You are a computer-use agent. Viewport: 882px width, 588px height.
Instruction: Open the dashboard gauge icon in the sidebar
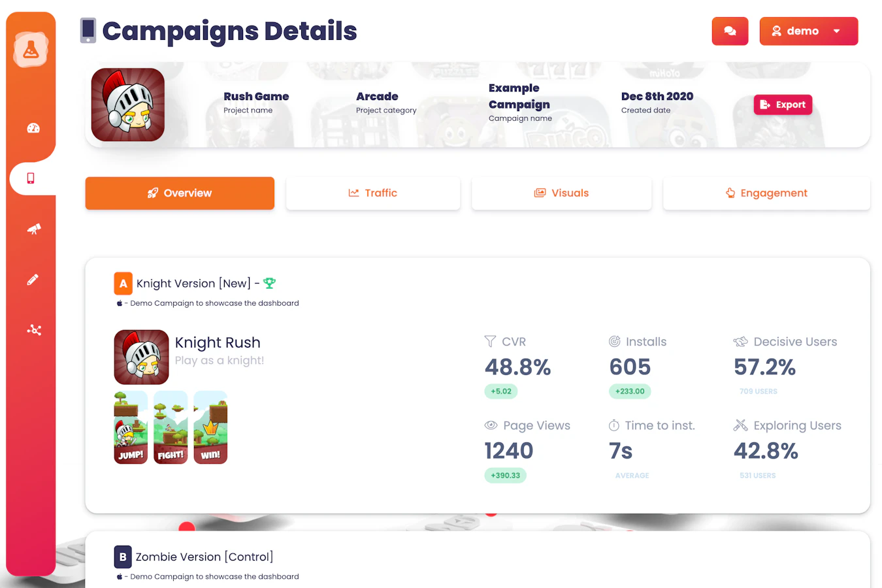point(33,128)
